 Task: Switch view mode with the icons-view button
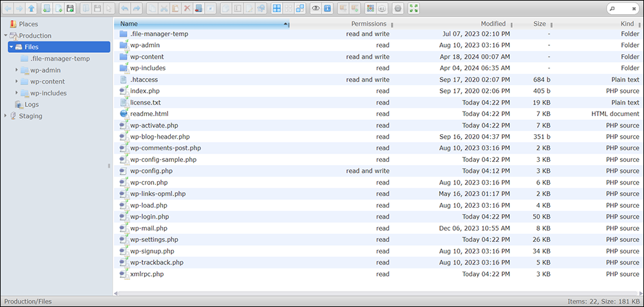370,8
